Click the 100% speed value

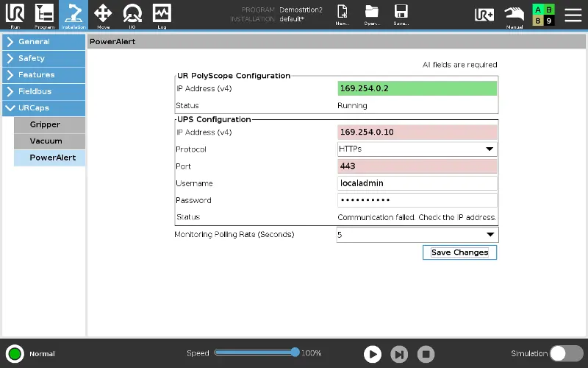[311, 353]
